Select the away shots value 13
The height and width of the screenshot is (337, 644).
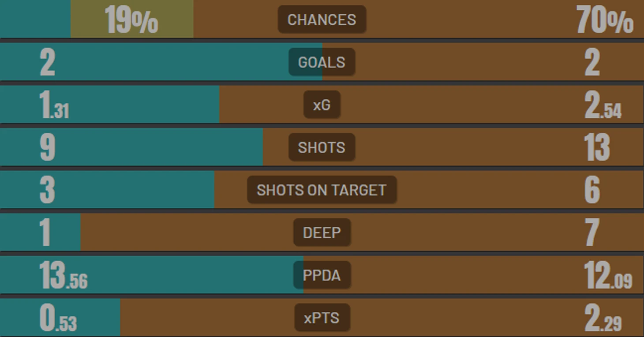tap(597, 148)
